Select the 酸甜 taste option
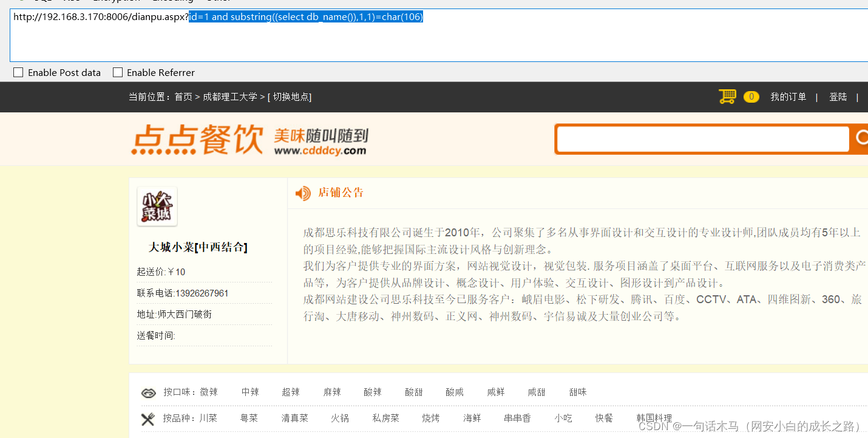 coord(414,392)
